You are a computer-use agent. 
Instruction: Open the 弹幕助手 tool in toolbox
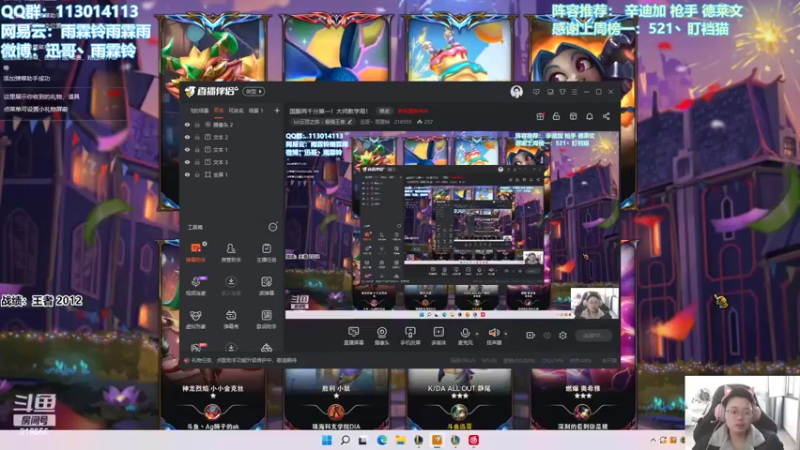click(195, 253)
